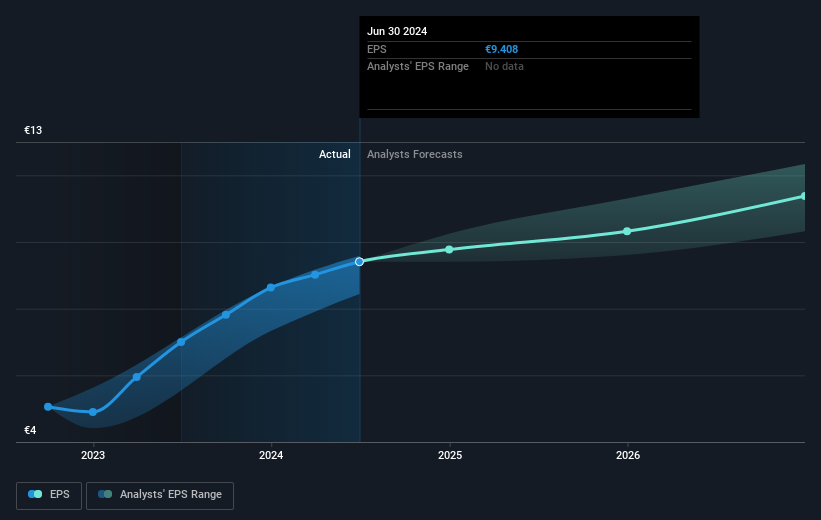Screen dimensions: 821x520
Task: Select the Jun 30 2024 EPS data point
Action: point(359,261)
